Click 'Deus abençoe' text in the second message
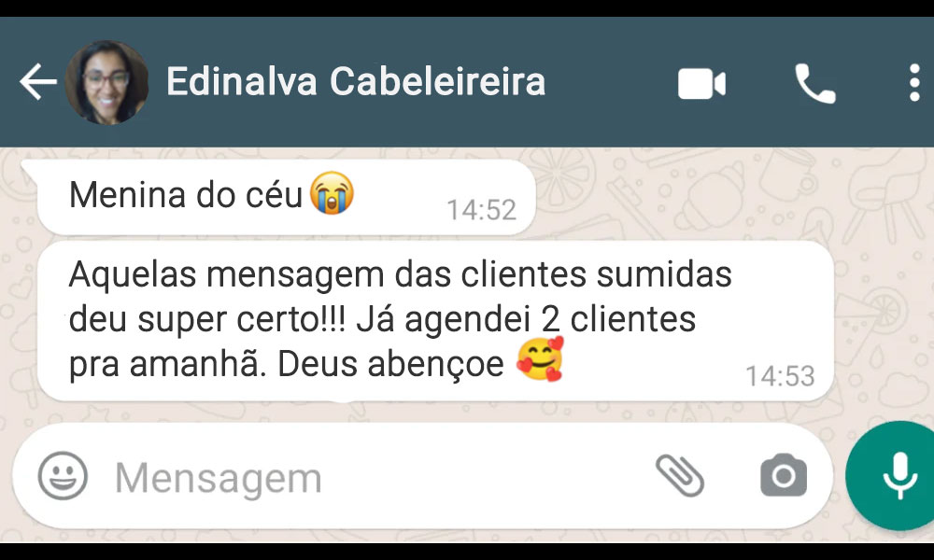This screenshot has width=934, height=560. click(390, 364)
